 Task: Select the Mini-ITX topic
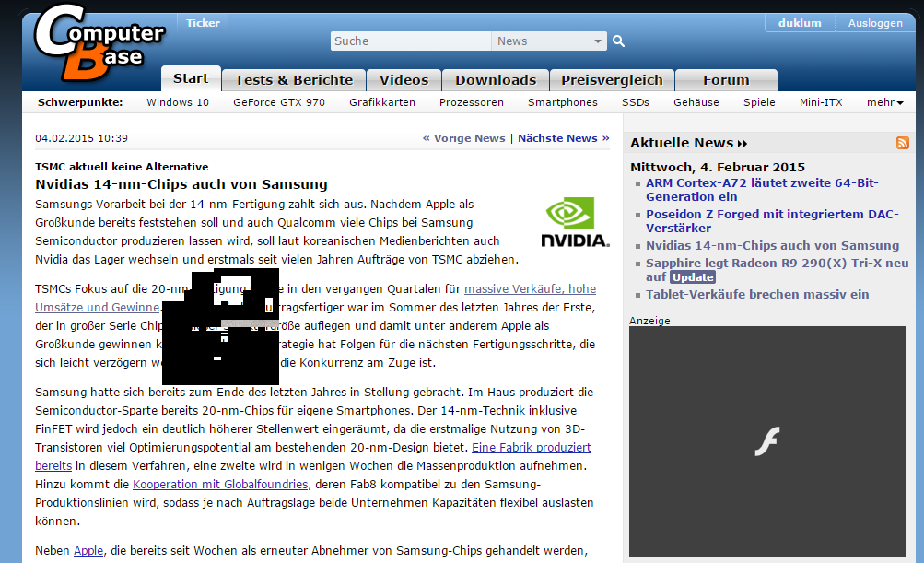pos(821,102)
